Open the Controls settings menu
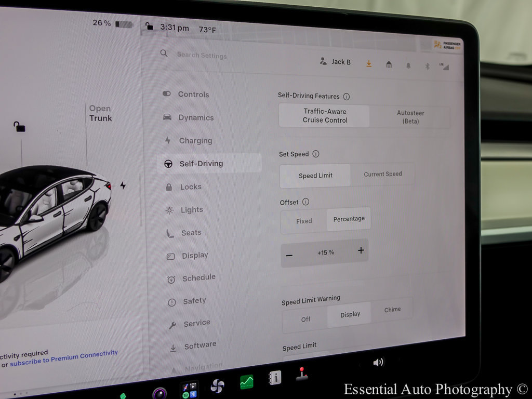Screen dimensions: 532x399 [193, 95]
